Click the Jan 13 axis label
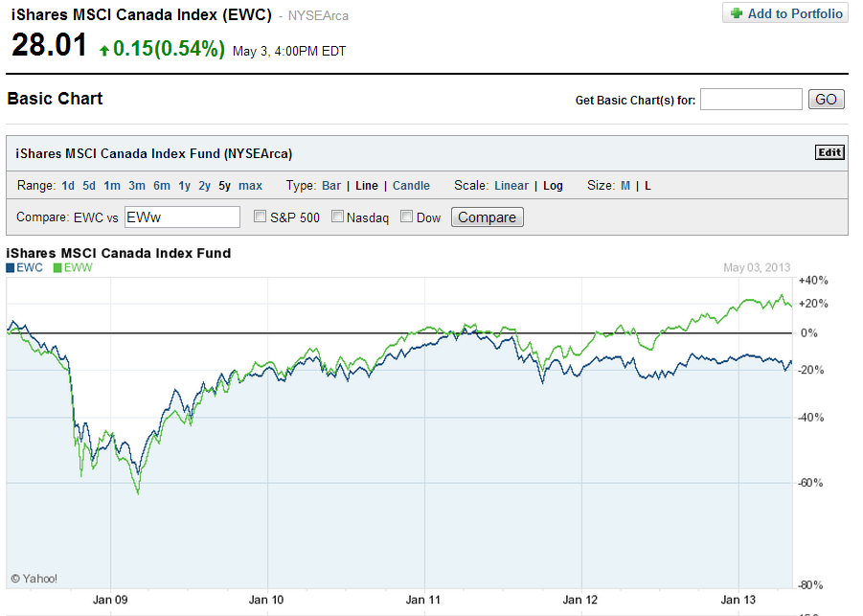The width and height of the screenshot is (863, 616). pos(738,600)
